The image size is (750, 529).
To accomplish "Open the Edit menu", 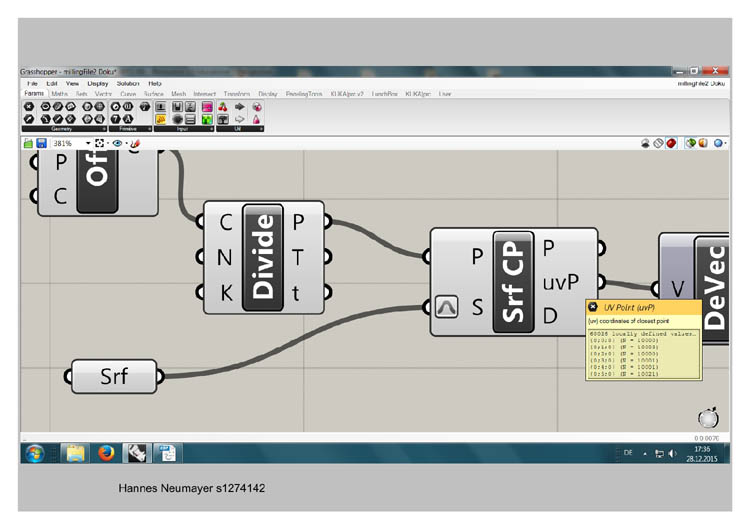I will pyautogui.click(x=52, y=84).
